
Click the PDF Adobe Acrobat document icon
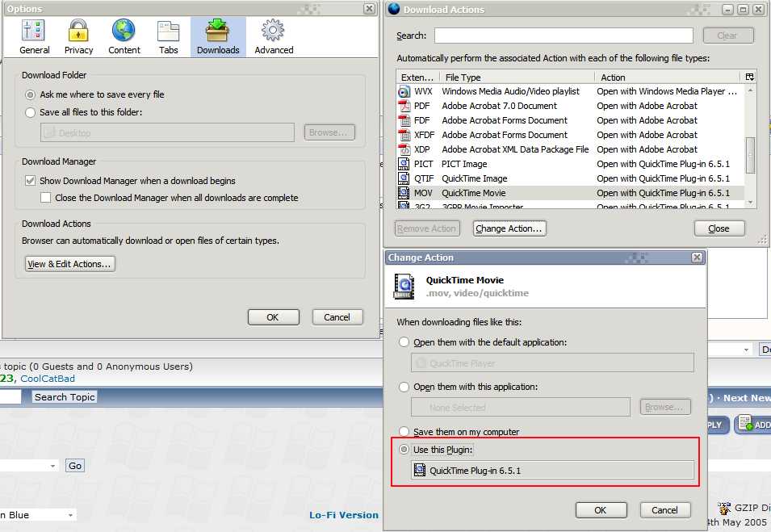(404, 106)
